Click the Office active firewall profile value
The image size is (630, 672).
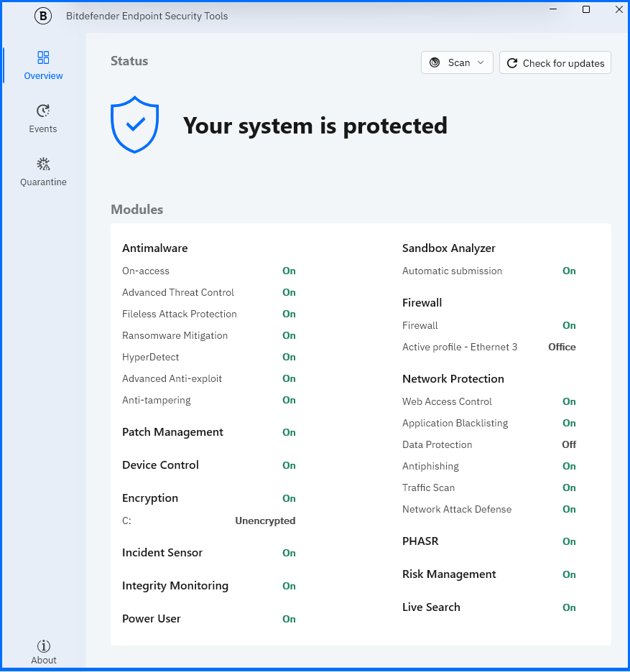click(562, 347)
